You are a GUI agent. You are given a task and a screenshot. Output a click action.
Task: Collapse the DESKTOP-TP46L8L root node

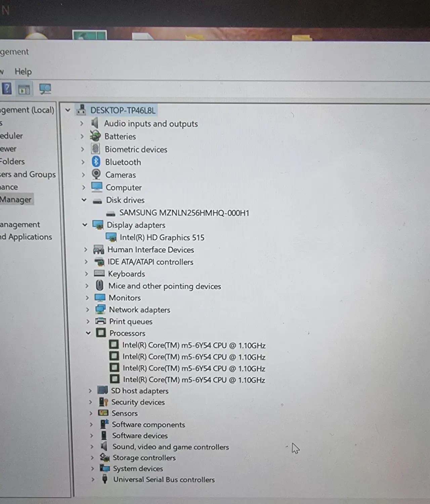[68, 110]
